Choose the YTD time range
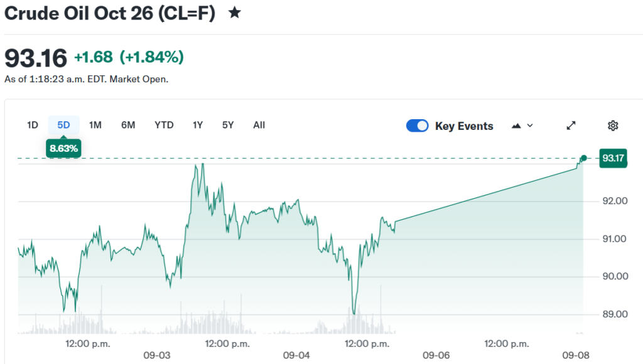Screen dimensions: 643x364 click(x=164, y=125)
